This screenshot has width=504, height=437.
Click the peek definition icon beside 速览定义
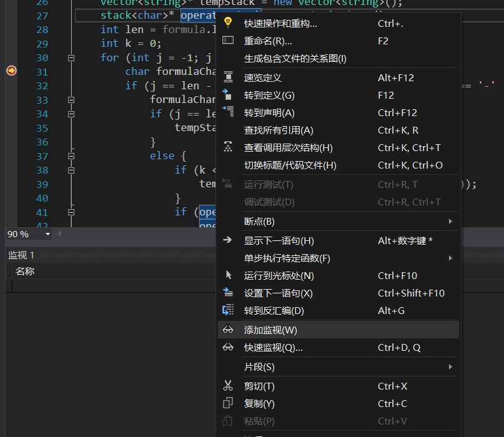pyautogui.click(x=228, y=77)
